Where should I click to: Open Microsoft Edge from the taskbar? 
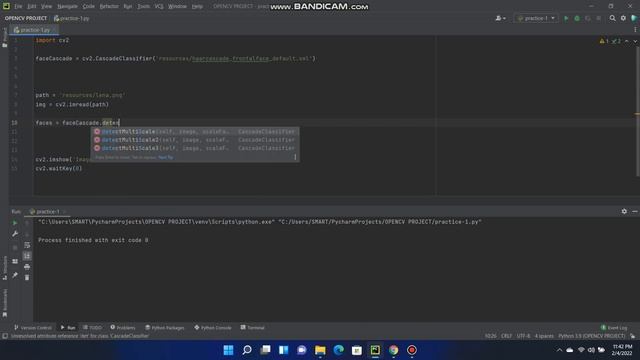coord(338,350)
